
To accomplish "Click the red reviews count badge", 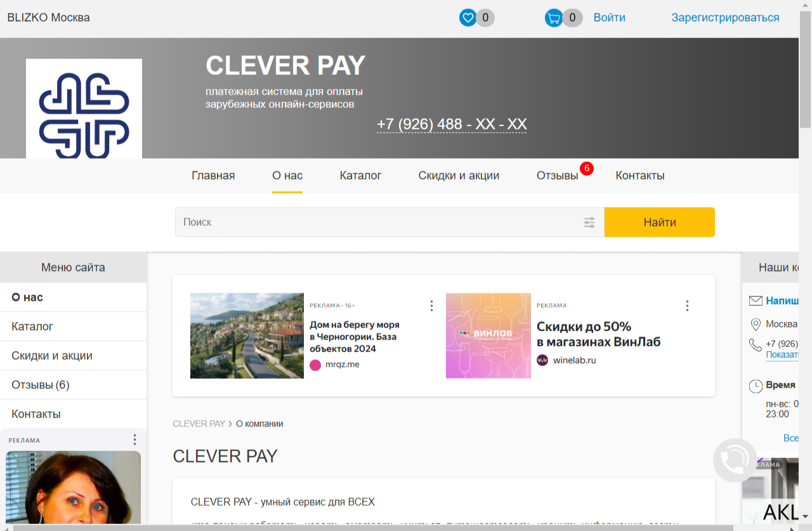I will pos(587,169).
